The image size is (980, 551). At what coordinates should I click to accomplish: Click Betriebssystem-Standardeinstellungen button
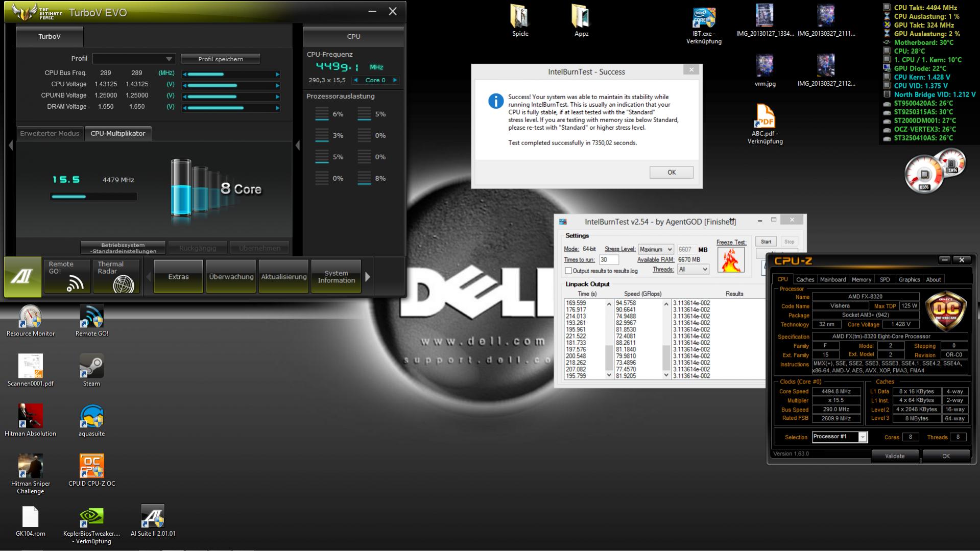(x=123, y=248)
